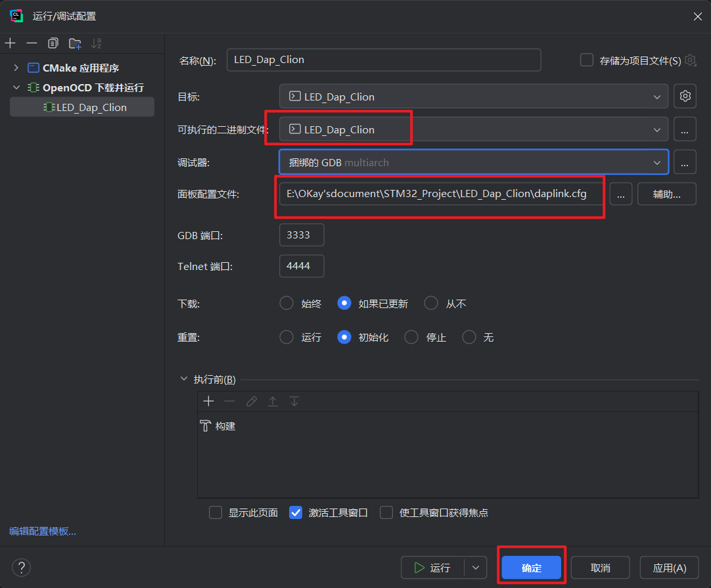The height and width of the screenshot is (588, 711).
Task: Remove the selected configuration
Action: coord(32,43)
